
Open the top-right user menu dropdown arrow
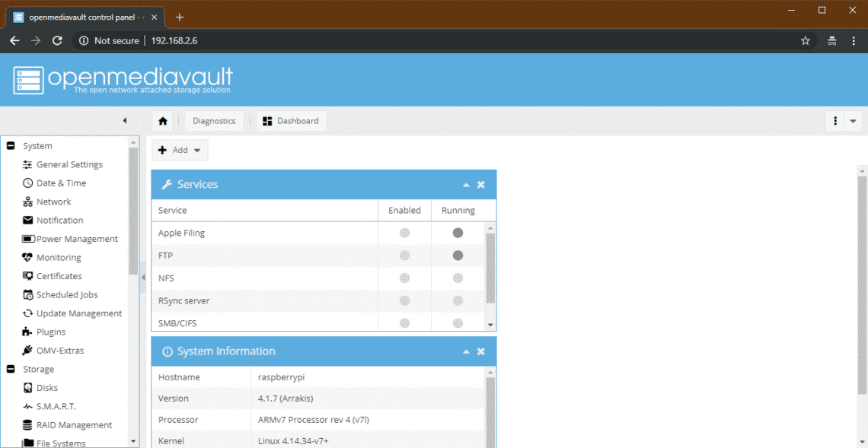click(x=853, y=121)
